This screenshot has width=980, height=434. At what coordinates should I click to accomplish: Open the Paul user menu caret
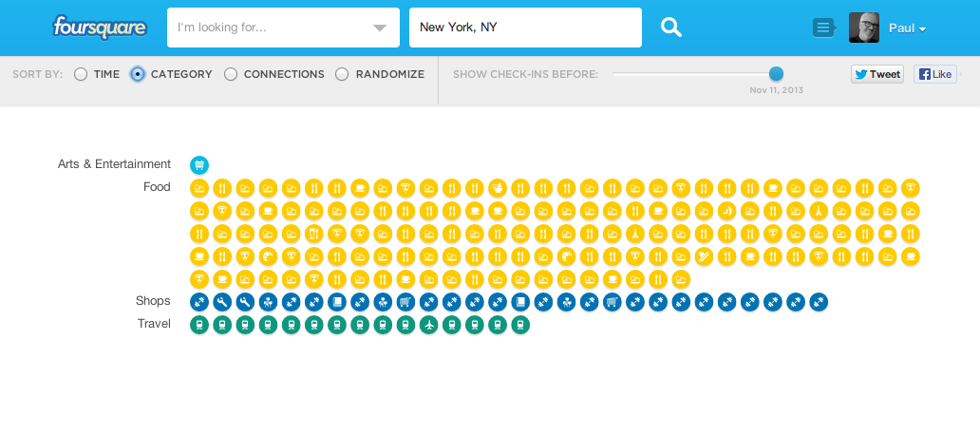pos(922,29)
